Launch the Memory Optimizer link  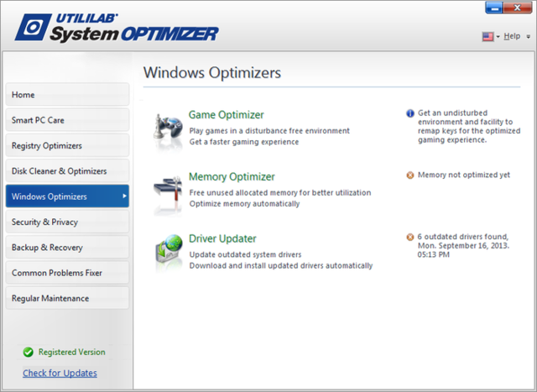pos(232,177)
